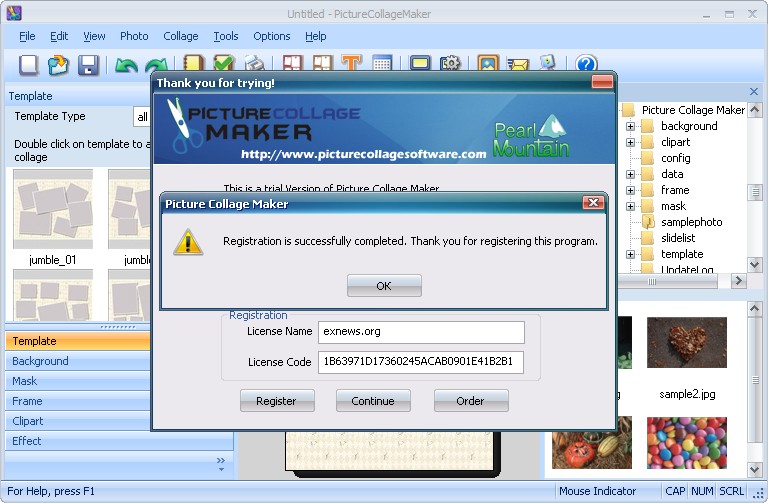This screenshot has width=768, height=503.
Task: Open the View menu
Action: [x=94, y=36]
